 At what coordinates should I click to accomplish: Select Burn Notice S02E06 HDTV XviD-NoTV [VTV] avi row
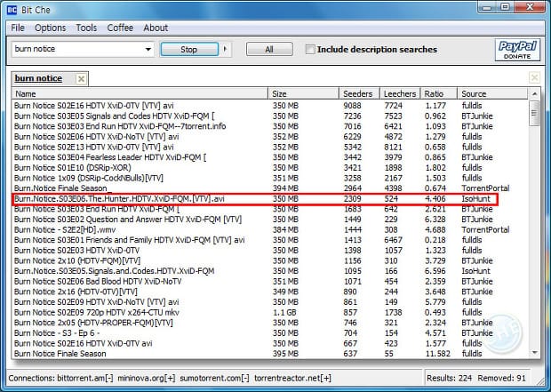[x=270, y=137]
